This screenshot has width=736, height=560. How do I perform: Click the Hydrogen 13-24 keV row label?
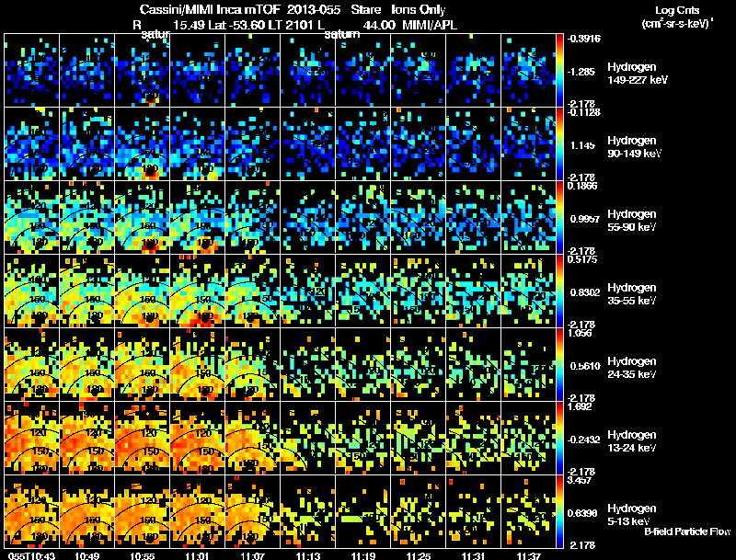pyautogui.click(x=632, y=441)
